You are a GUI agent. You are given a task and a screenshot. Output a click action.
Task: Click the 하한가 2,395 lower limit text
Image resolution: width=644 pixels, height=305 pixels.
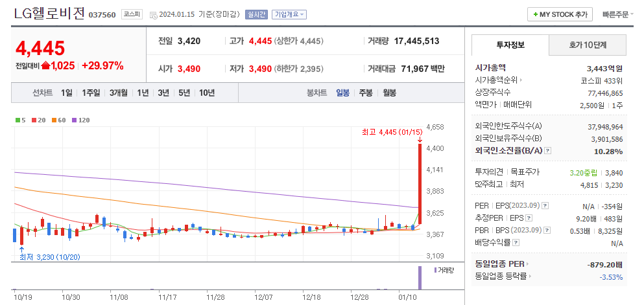pyautogui.click(x=299, y=69)
